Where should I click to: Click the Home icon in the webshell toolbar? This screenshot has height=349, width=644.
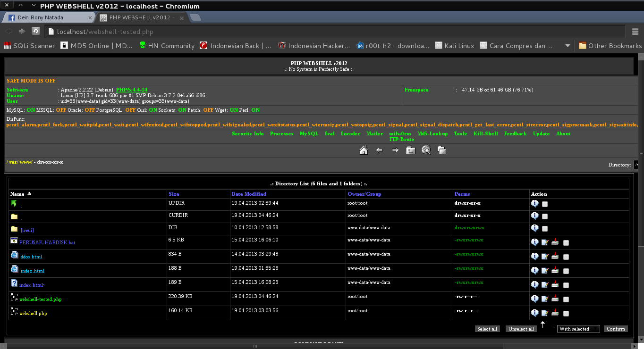[364, 150]
